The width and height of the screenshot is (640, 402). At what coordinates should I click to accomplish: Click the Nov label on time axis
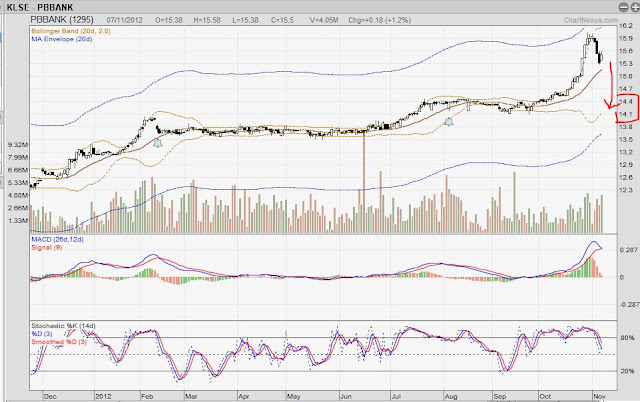click(x=599, y=397)
